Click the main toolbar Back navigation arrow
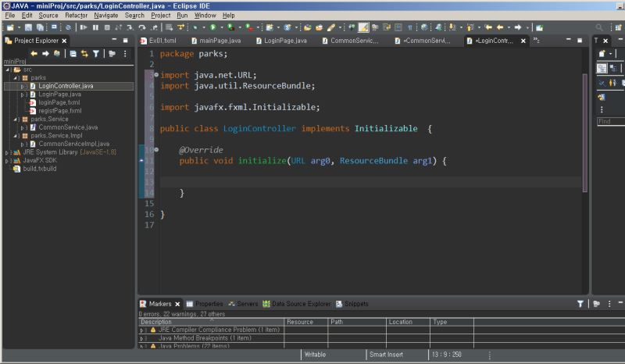625x364 pixels. coord(500,27)
